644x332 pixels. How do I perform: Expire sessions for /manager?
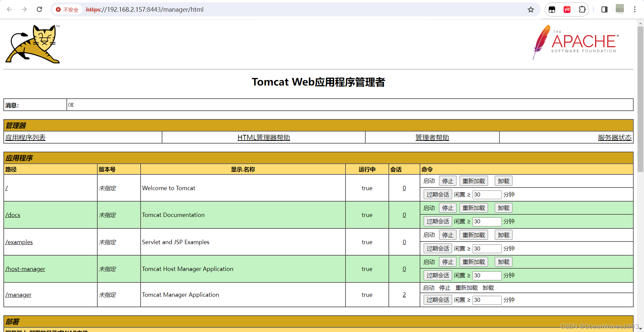438,300
